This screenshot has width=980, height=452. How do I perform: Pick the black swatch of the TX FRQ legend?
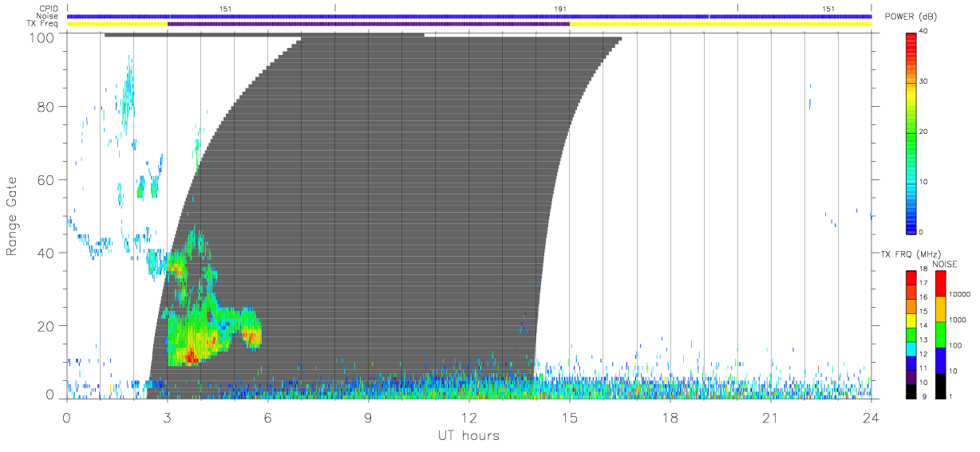pos(911,391)
